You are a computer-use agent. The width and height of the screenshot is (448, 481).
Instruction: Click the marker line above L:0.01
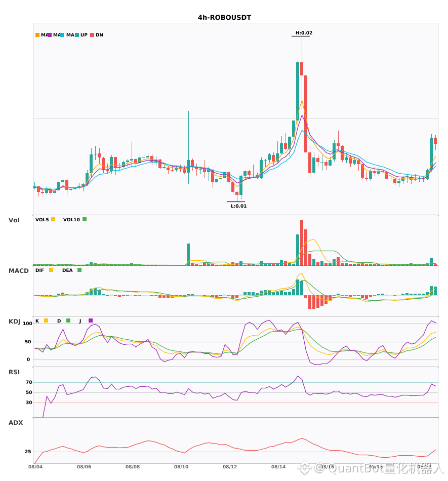pyautogui.click(x=236, y=202)
